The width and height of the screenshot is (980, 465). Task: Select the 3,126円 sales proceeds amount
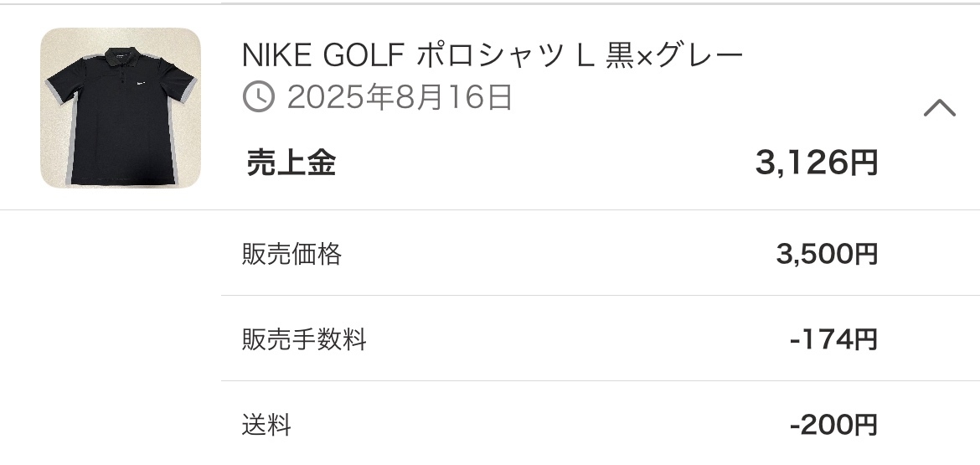point(816,163)
